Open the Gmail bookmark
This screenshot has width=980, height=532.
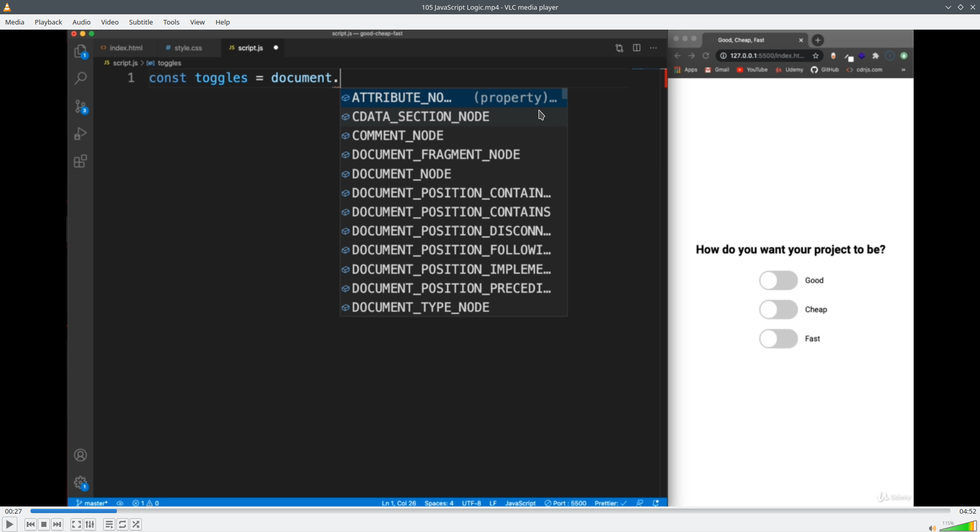tap(717, 70)
